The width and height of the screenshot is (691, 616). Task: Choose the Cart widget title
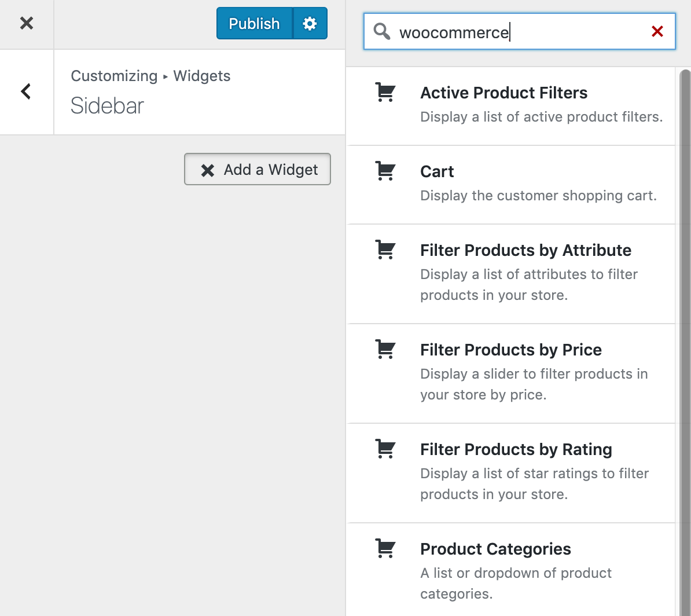click(x=437, y=172)
